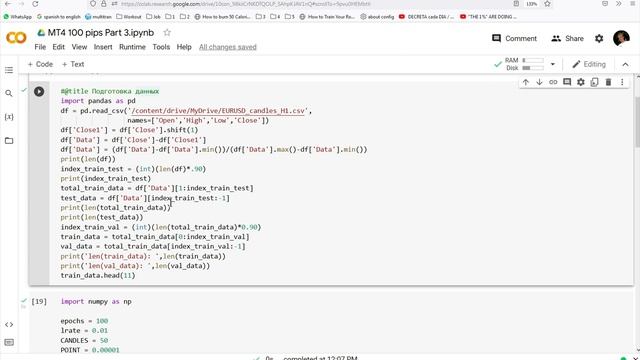This screenshot has height=360, width=640.
Task: Reload the browser page
Action: coord(35,4)
